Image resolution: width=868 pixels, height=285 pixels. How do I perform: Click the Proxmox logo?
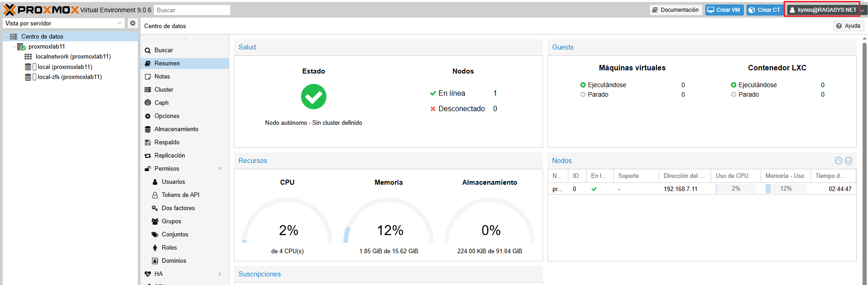point(41,10)
